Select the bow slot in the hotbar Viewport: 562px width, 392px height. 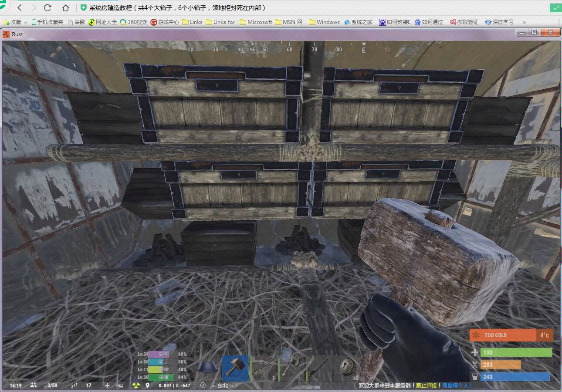264,369
